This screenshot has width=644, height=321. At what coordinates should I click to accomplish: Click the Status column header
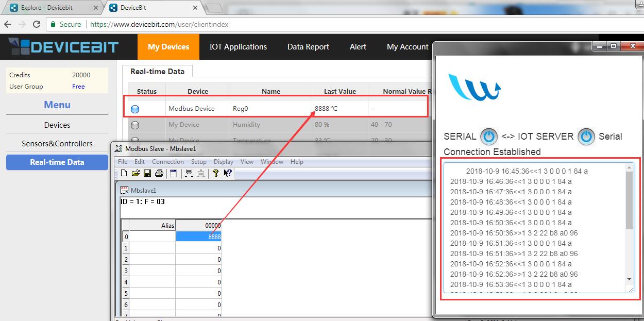(147, 92)
